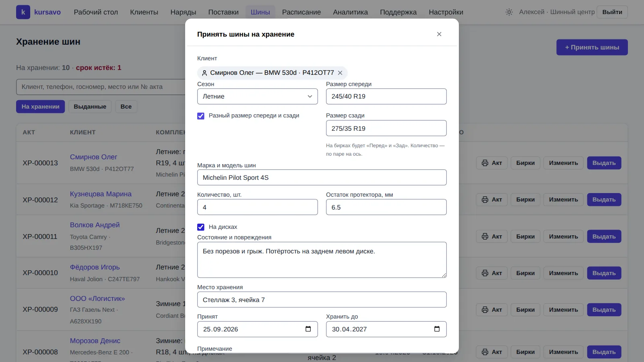Screen dimensions: 644x362
Task: Print Акт for XP-000010
Action: click(492, 273)
